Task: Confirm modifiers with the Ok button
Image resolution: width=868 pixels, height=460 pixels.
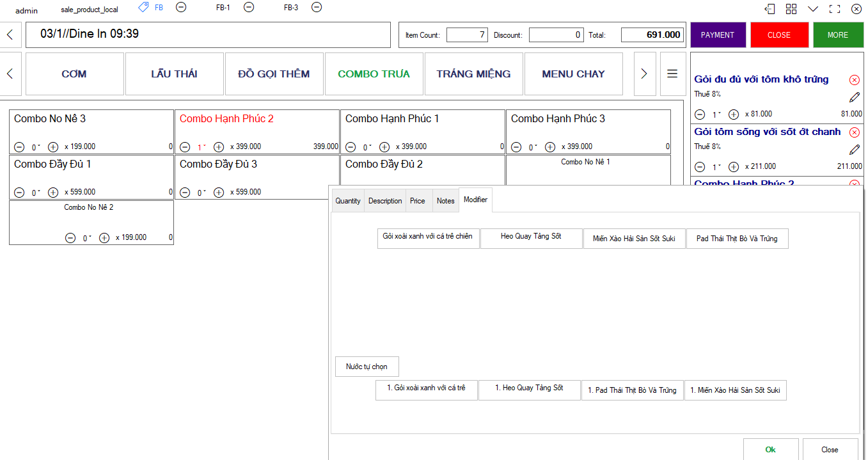Action: (770, 449)
